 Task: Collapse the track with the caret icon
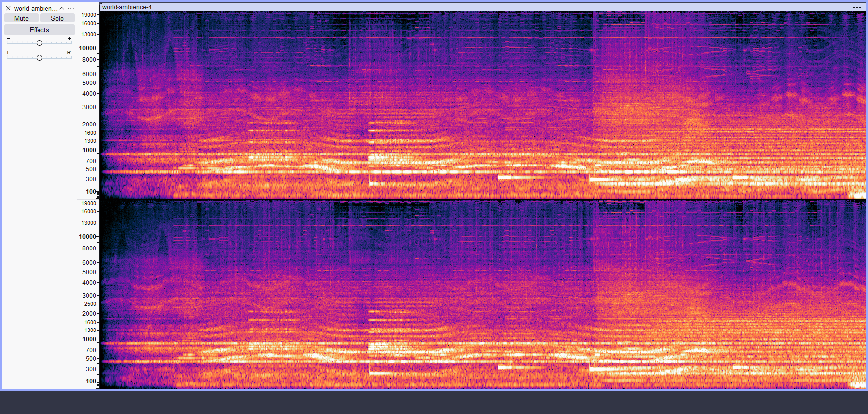point(62,8)
